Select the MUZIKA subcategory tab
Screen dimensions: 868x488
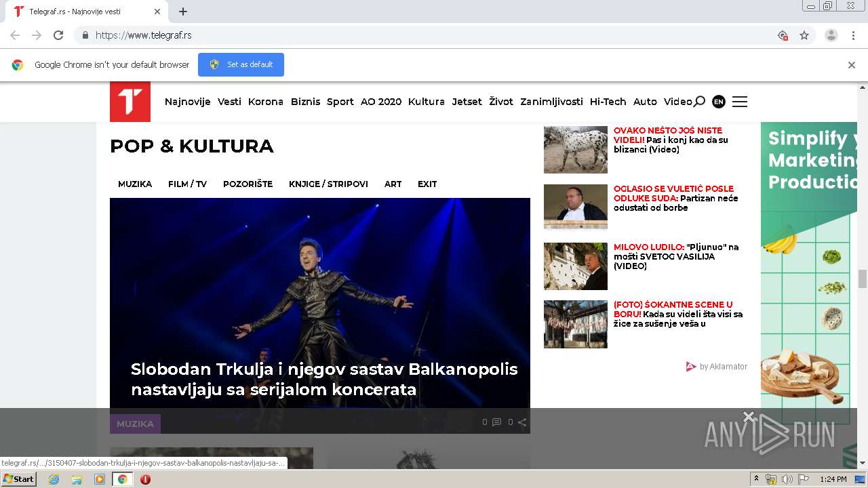(x=135, y=184)
